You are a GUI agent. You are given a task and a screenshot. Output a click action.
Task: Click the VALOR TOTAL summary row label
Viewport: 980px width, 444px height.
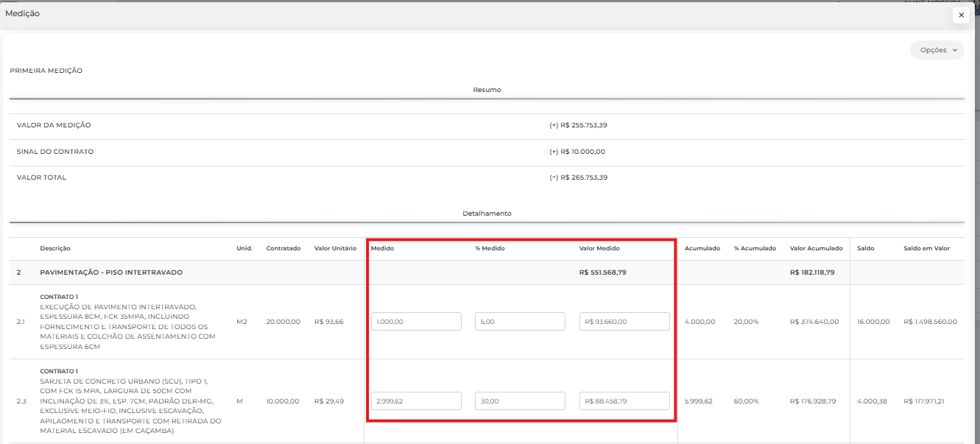[41, 177]
